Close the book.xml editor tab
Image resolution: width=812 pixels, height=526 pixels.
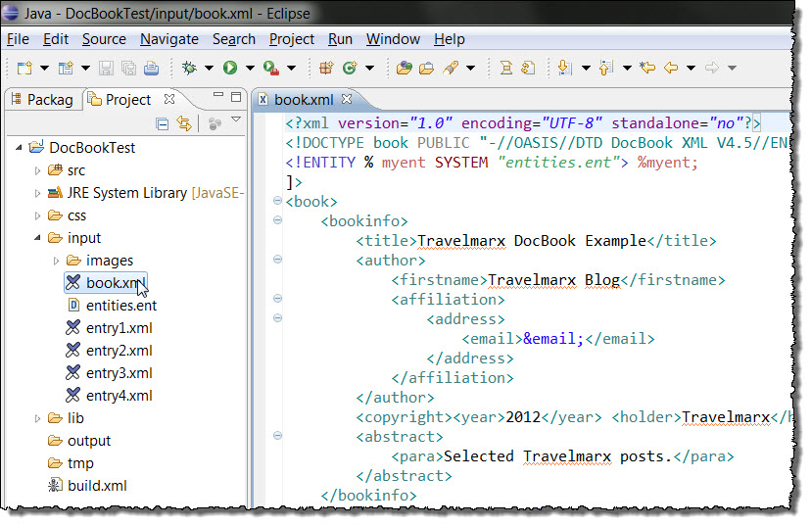[x=347, y=99]
